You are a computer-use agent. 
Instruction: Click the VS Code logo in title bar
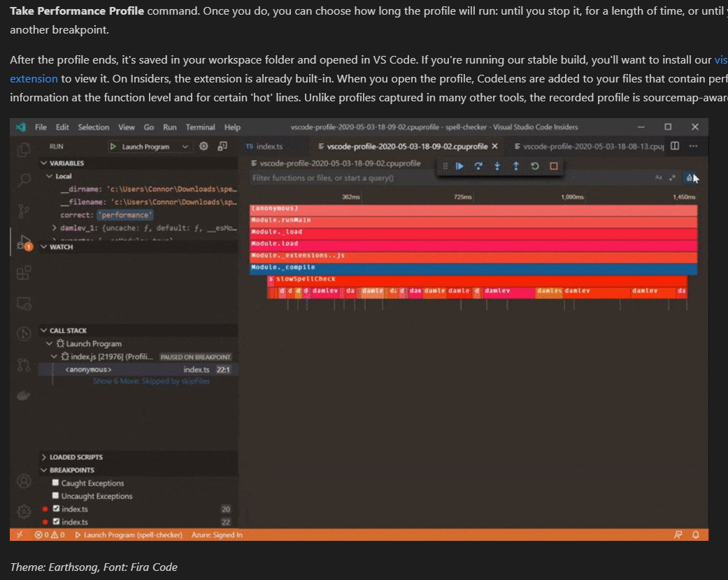point(21,127)
